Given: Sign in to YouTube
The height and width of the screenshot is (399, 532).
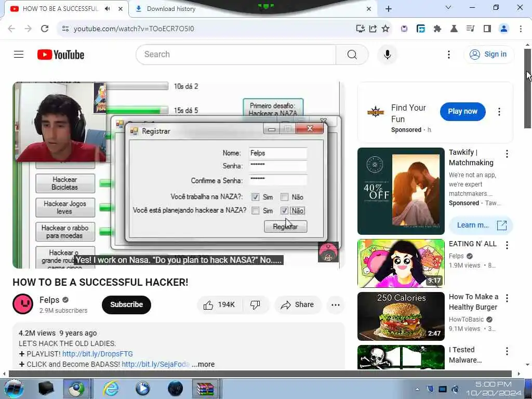Looking at the screenshot, I should click(x=488, y=54).
